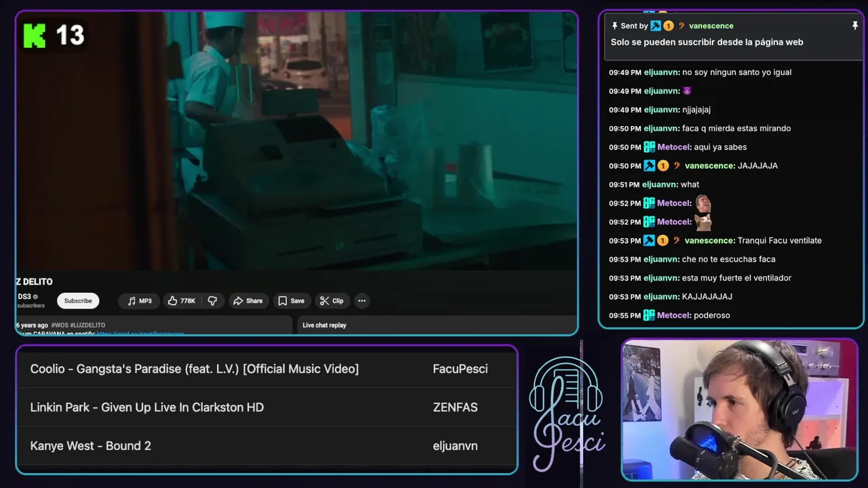
Task: Click gold "1" badge in the pinned message
Action: pyautogui.click(x=669, y=26)
